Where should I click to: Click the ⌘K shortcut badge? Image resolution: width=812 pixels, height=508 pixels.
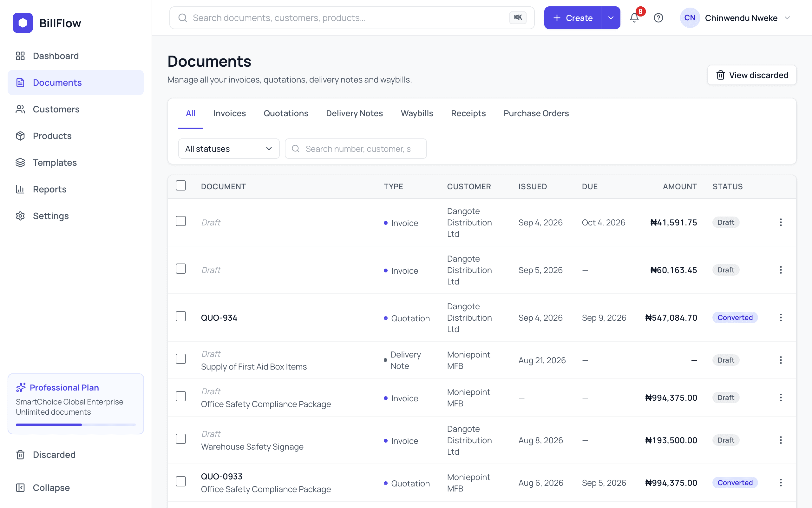point(518,17)
